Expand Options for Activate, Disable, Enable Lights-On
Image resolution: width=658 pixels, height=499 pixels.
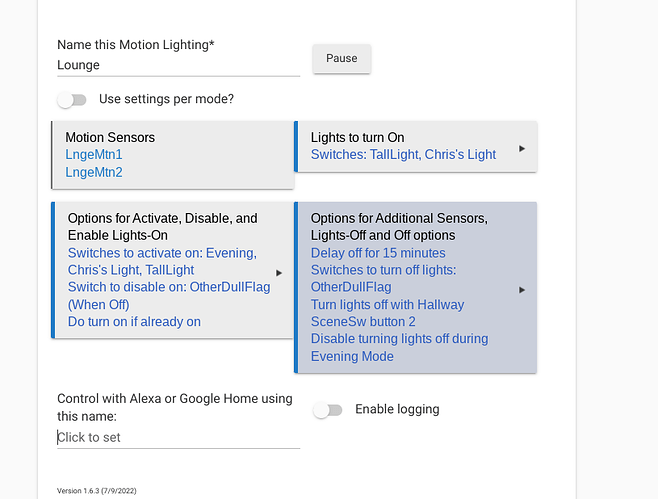tap(172, 270)
